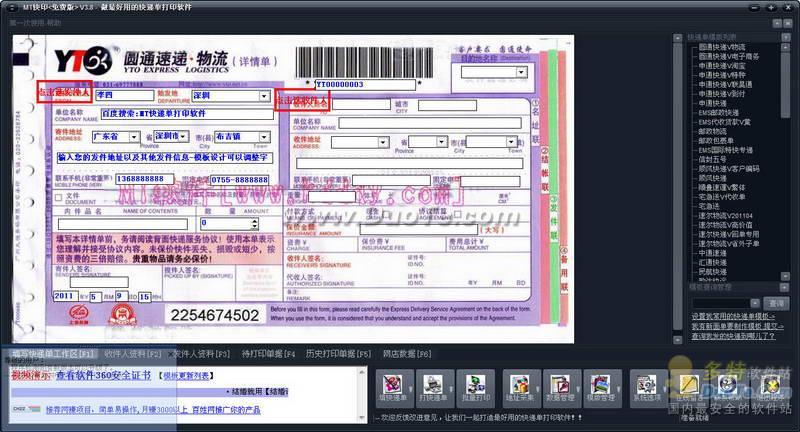Select 圆通快递V物流 template
Viewport: 800px width, 432px height.
721,47
